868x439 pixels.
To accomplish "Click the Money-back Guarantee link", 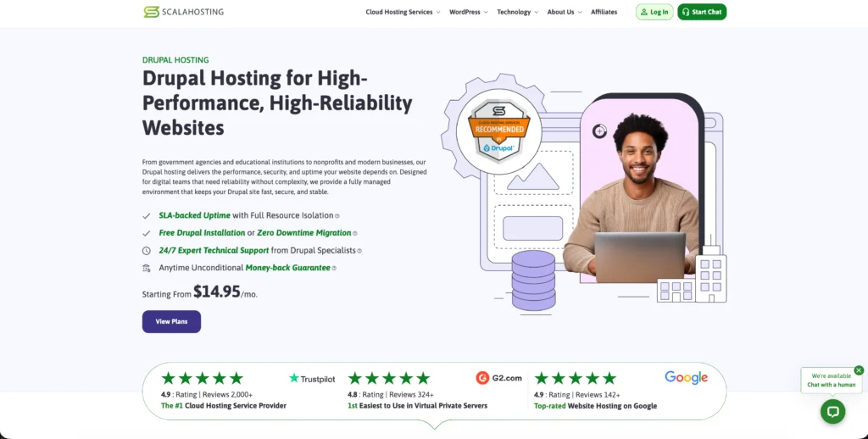I will point(288,268).
